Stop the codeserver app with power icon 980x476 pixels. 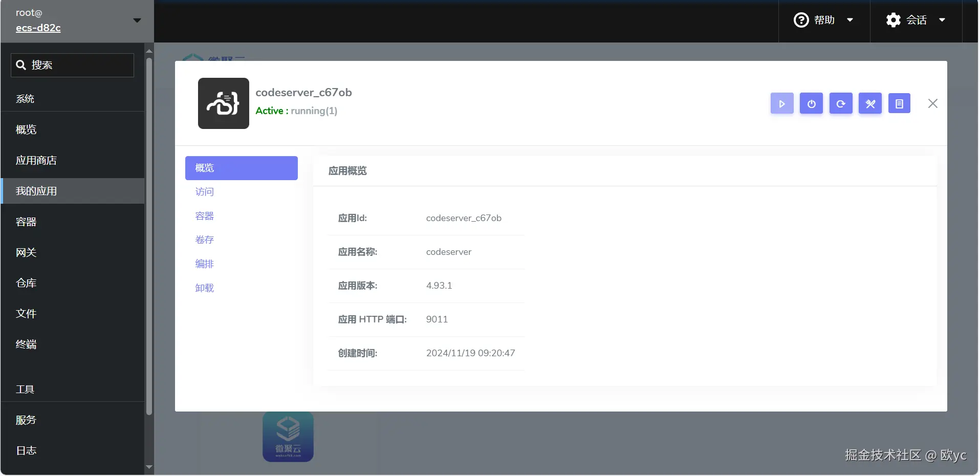[811, 103]
